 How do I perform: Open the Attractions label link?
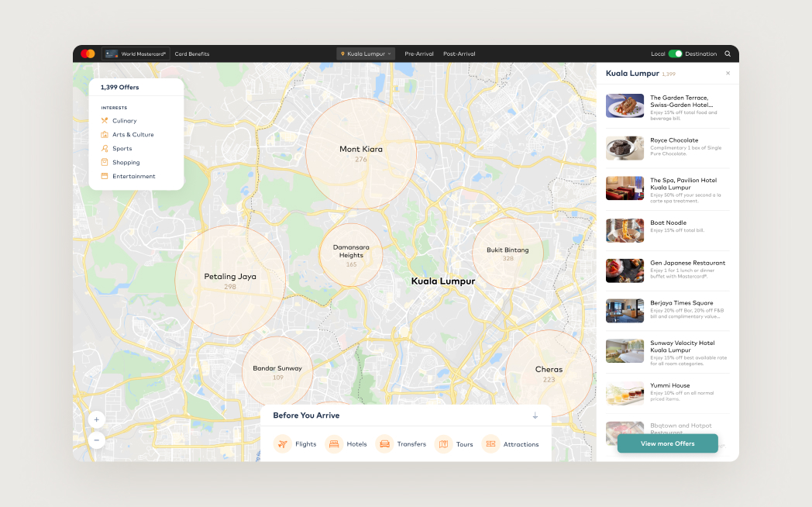coord(521,444)
